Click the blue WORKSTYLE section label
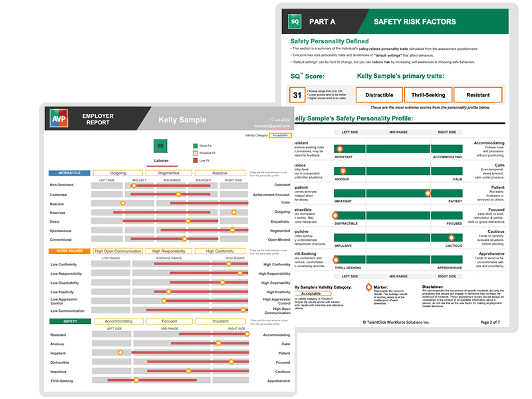The image size is (532, 399). 70,173
